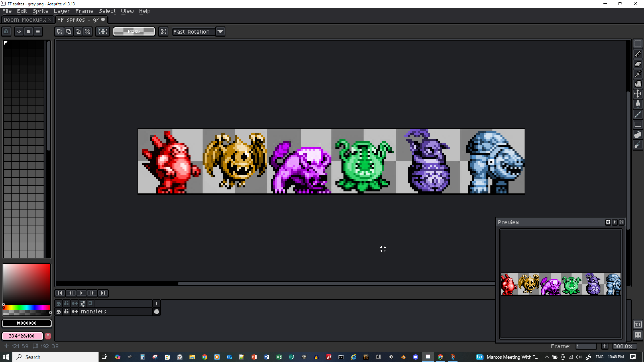
Task: Play animation in timeline
Action: click(x=82, y=293)
